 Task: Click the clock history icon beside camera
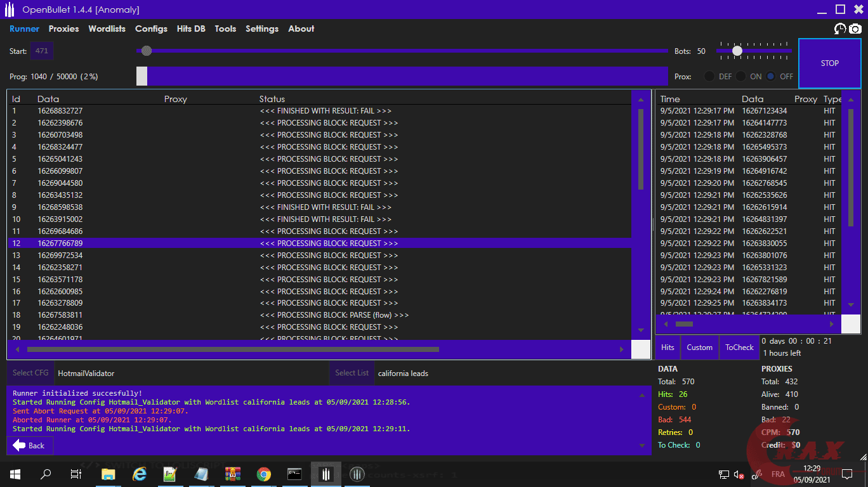tap(840, 29)
